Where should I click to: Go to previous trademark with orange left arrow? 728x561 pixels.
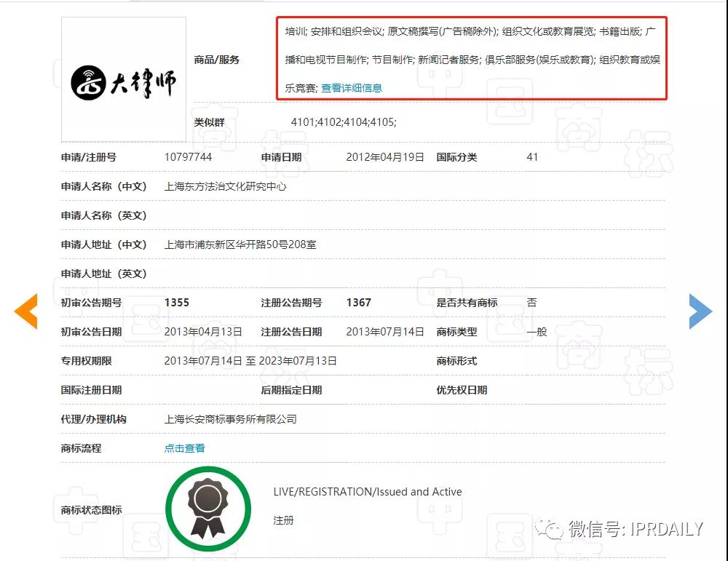26,311
